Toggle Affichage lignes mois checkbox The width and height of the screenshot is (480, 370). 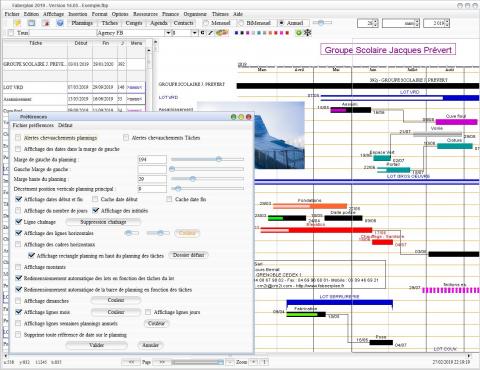[x=19, y=312]
